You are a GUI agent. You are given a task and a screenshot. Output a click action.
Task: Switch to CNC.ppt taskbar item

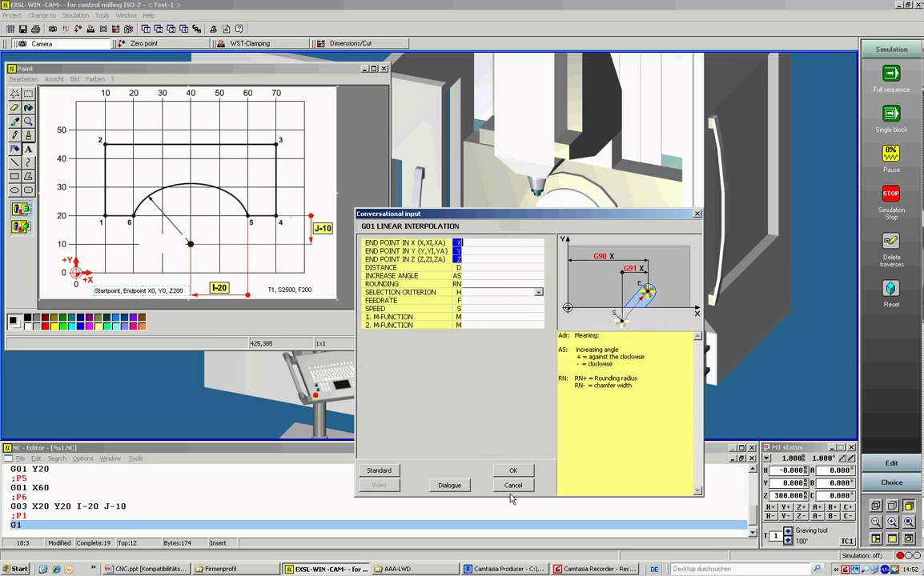pos(146,569)
